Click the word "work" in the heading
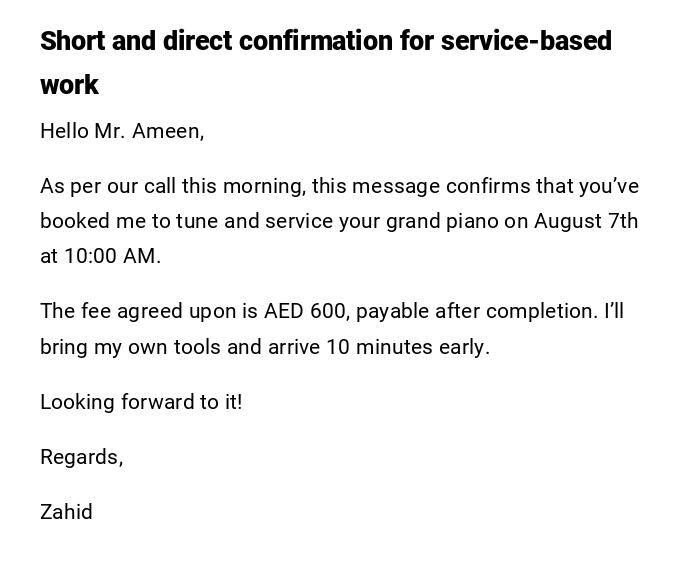Screen dimensions: 700x574 pos(69,85)
